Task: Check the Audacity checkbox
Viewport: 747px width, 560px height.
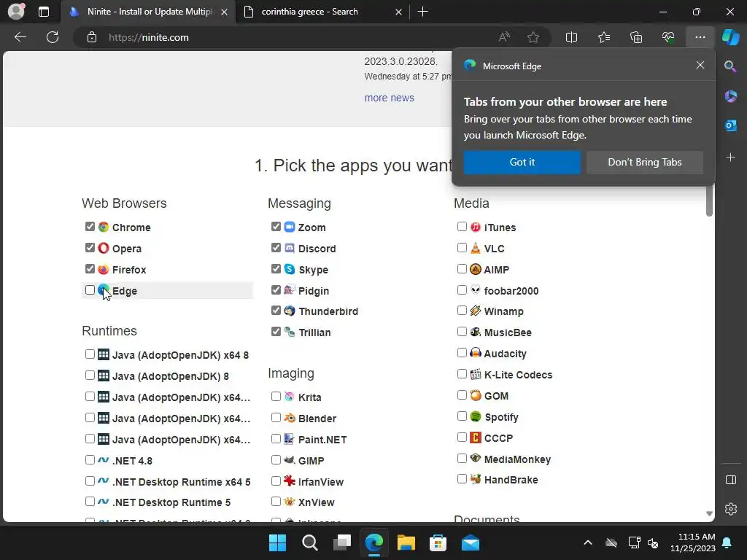Action: 462,353
